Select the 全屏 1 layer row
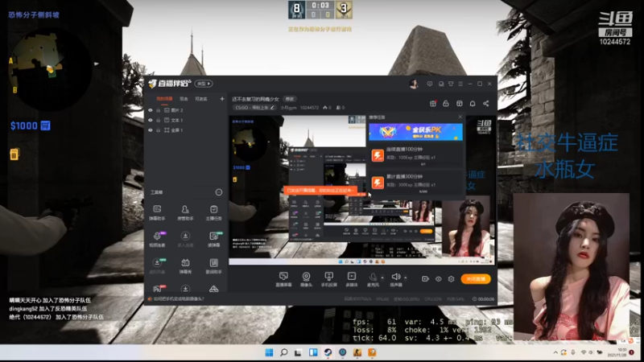 [186, 130]
